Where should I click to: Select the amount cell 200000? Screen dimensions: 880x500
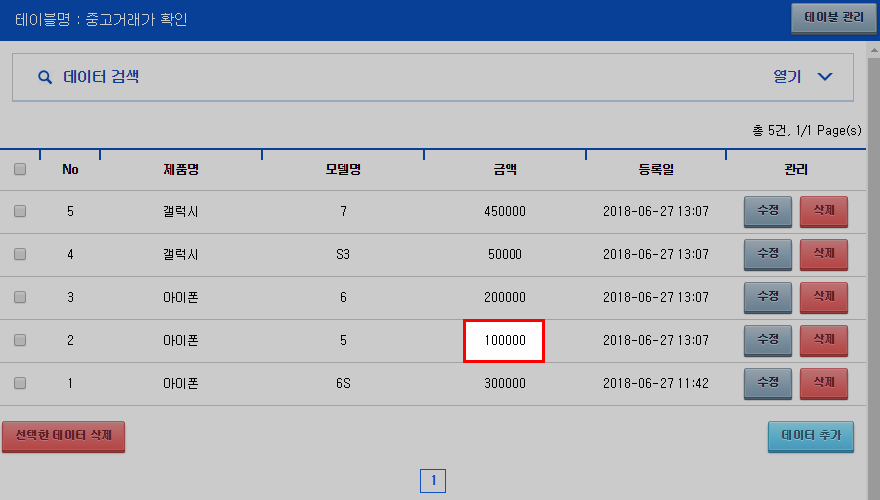[505, 297]
